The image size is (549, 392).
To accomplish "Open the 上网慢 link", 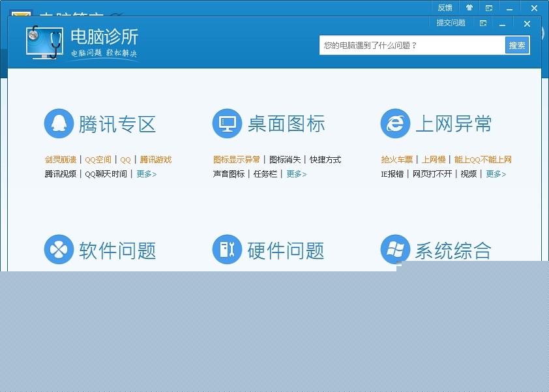I will 434,160.
